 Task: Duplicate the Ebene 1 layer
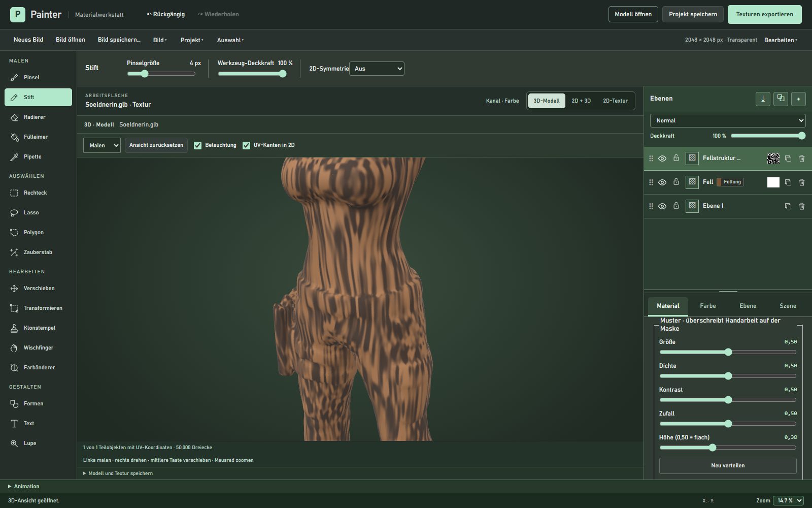point(788,206)
